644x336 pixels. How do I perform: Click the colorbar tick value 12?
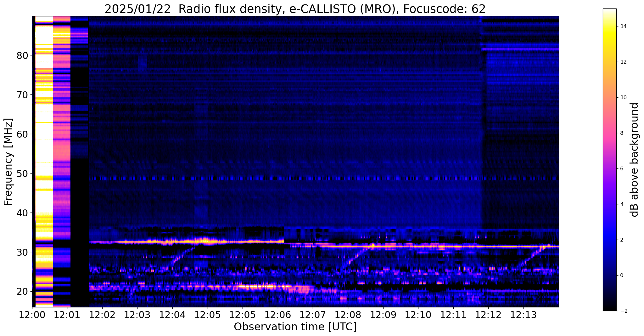623,62
